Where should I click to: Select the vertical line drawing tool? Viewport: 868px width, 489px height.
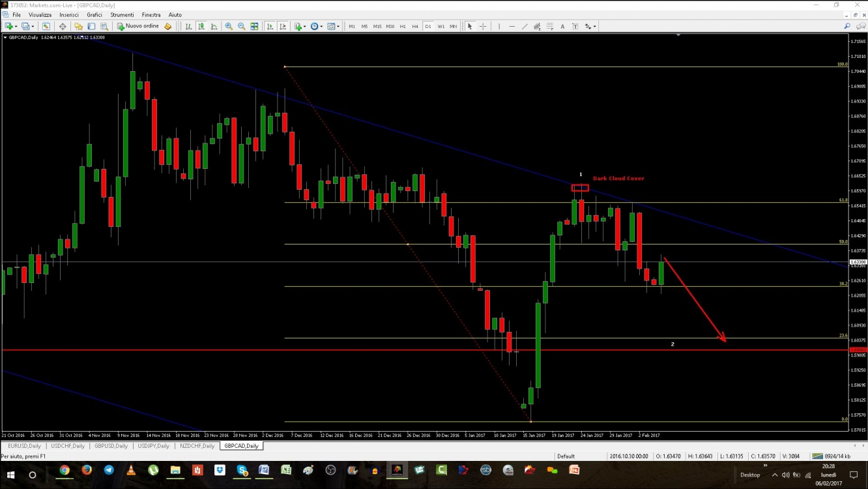click(x=499, y=26)
